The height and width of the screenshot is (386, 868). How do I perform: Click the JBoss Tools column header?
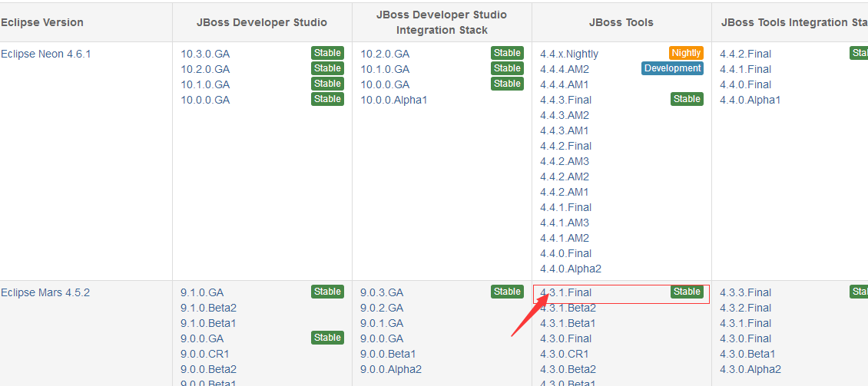point(621,23)
